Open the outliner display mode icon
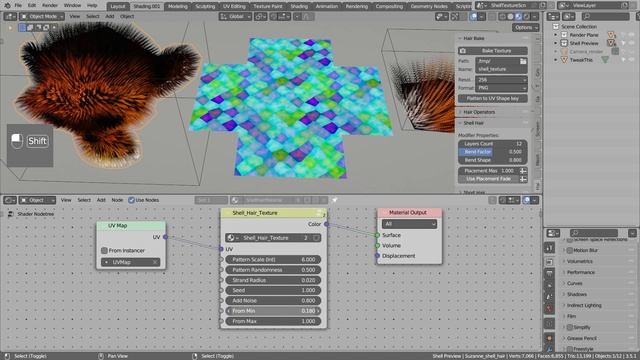Screen dimensions: 640x360 pyautogui.click(x=569, y=16)
